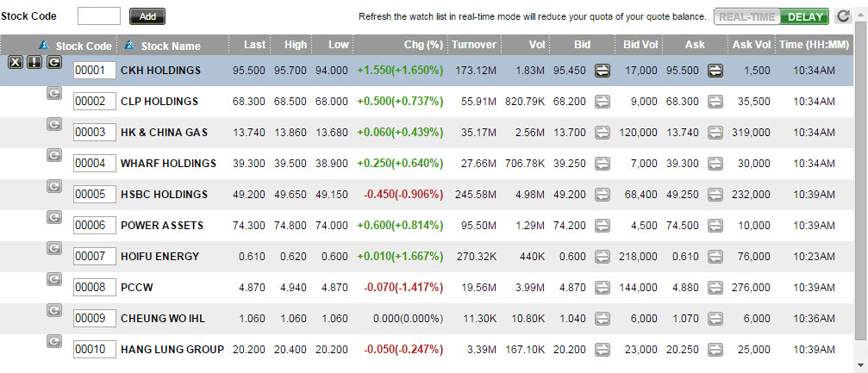Click the ask trade icon for HANG LUNG GROUP
This screenshot has height=373, width=868.
tap(715, 349)
